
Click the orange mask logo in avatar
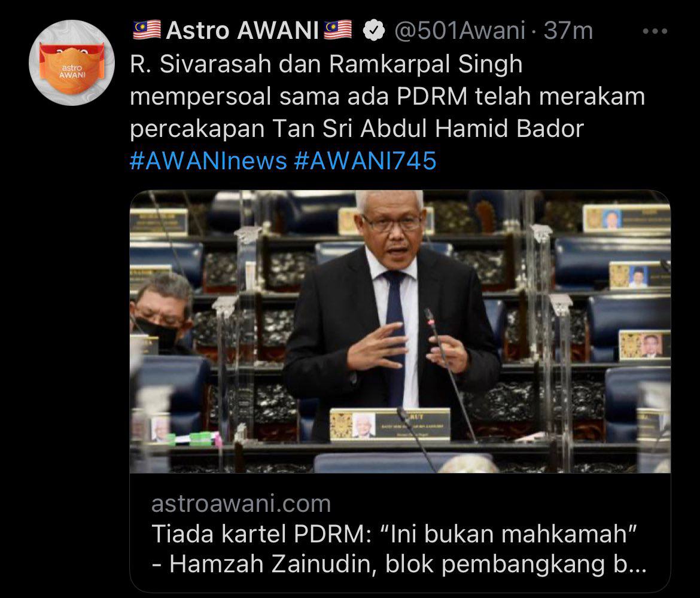tap(72, 68)
